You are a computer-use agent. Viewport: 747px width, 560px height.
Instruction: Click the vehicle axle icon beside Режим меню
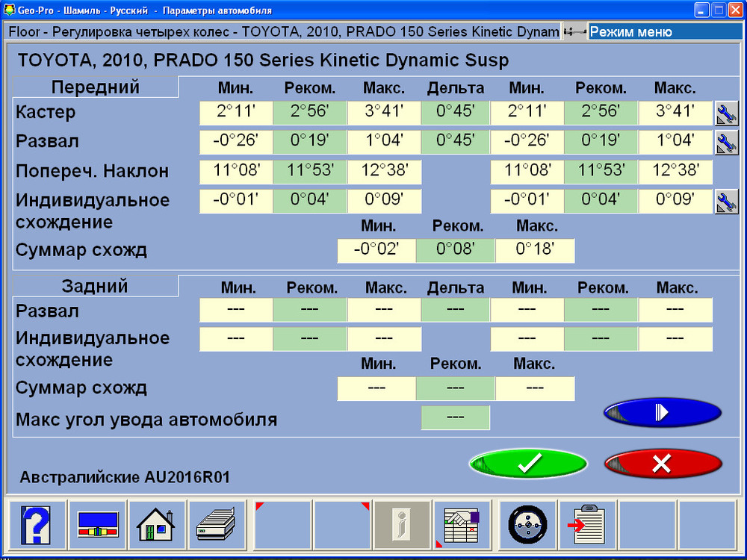point(574,32)
